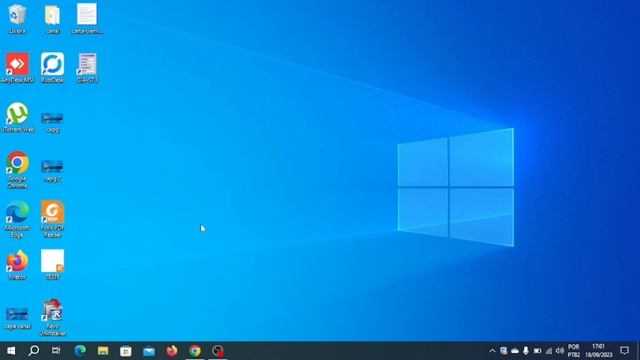
Task: Open the network signal tray icon
Action: 549,351
